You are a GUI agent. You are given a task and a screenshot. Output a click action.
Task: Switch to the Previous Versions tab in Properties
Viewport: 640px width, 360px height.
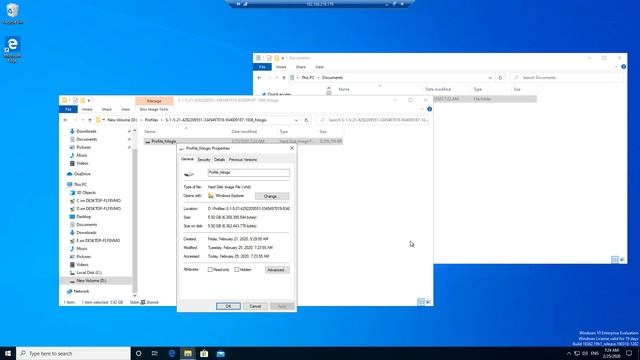pos(243,160)
